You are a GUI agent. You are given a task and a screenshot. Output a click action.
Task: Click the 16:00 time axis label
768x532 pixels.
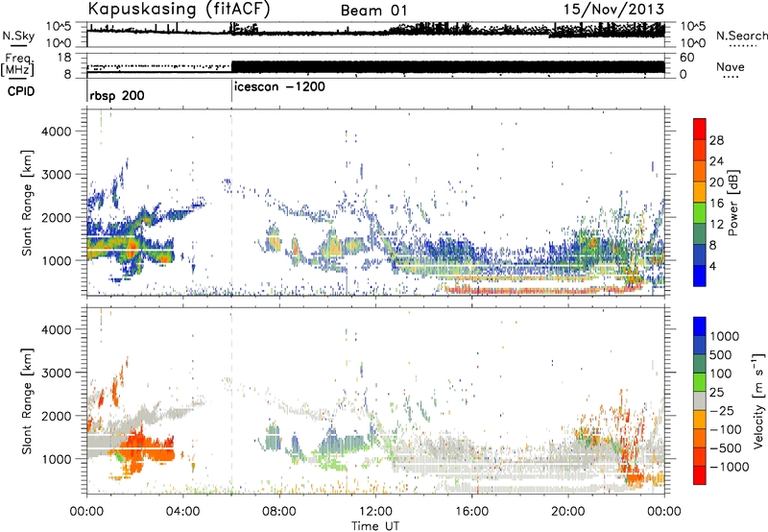click(x=471, y=512)
